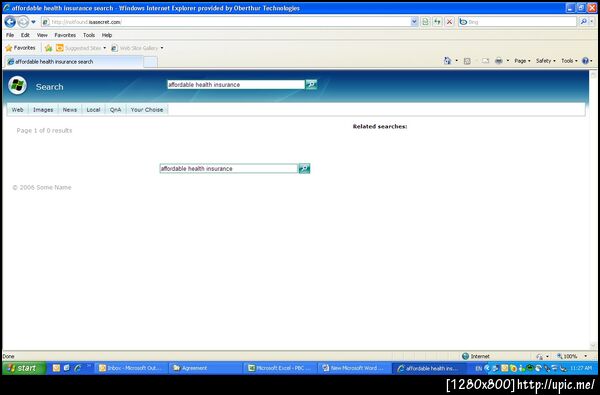This screenshot has height=395, width=600.
Task: Select the News search category tab
Action: [x=70, y=109]
